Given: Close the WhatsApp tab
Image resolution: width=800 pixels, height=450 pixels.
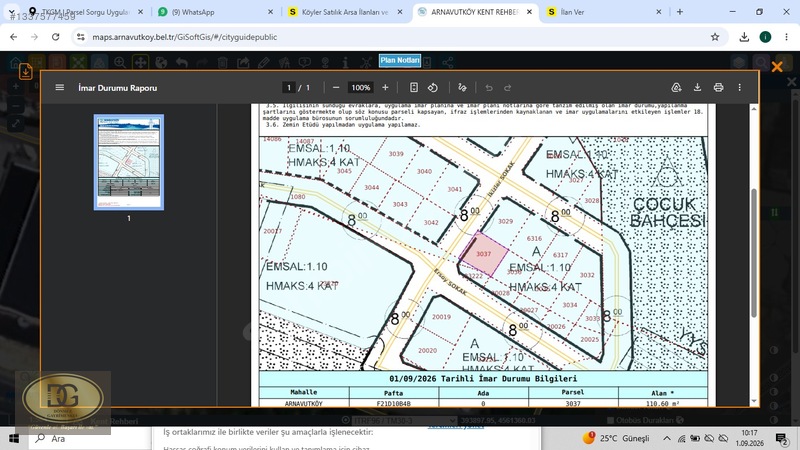Looking at the screenshot, I should (x=270, y=12).
